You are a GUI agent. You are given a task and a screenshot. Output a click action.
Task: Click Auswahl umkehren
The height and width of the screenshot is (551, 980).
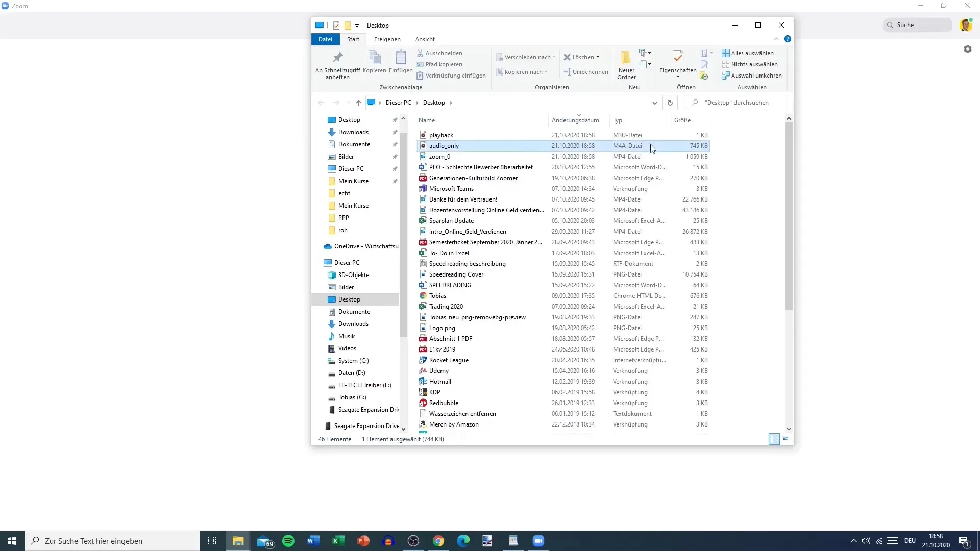pyautogui.click(x=752, y=76)
